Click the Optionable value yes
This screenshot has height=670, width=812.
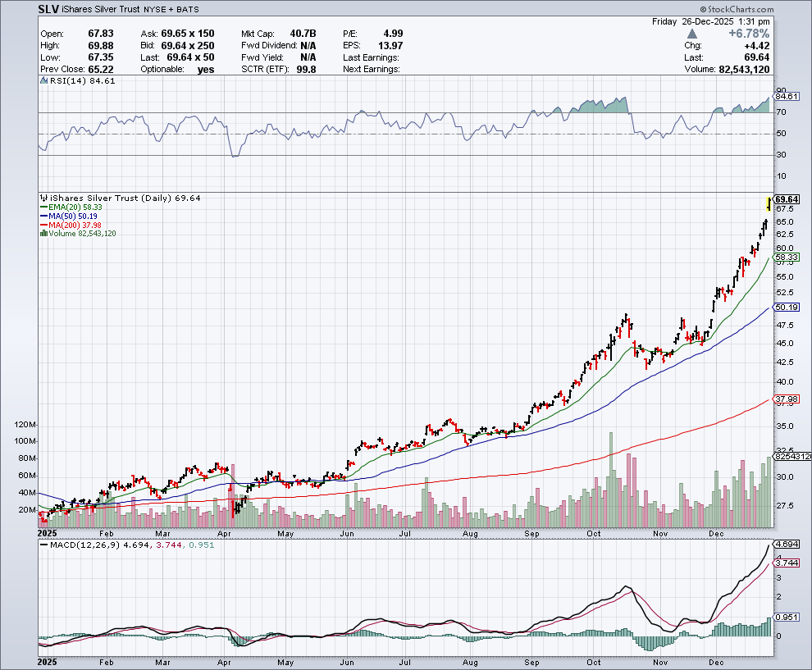206,70
